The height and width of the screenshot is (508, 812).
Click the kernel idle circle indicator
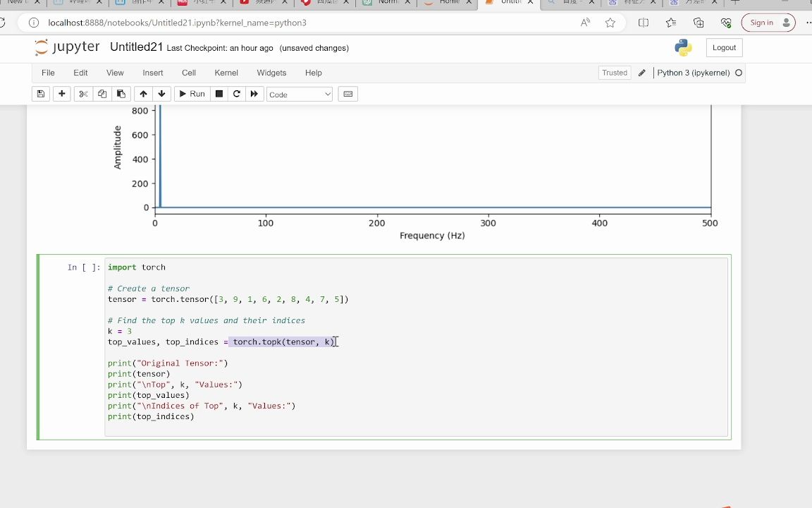click(x=739, y=73)
